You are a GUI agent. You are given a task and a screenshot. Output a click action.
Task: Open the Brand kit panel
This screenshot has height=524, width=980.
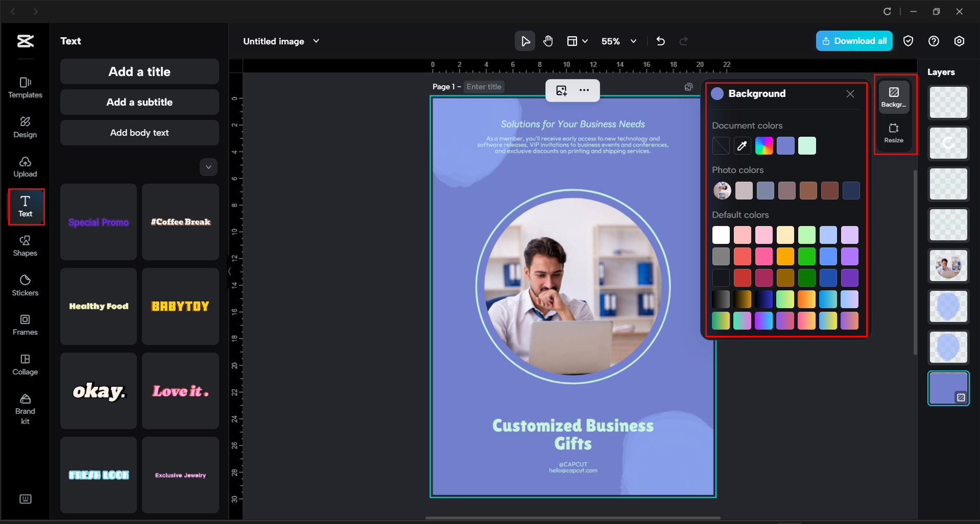pyautogui.click(x=25, y=407)
